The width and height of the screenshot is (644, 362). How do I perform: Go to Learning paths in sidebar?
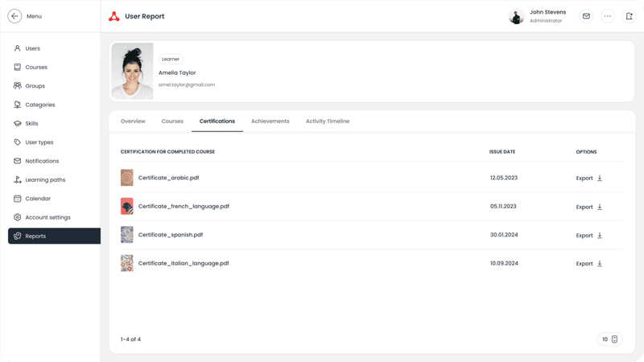45,180
